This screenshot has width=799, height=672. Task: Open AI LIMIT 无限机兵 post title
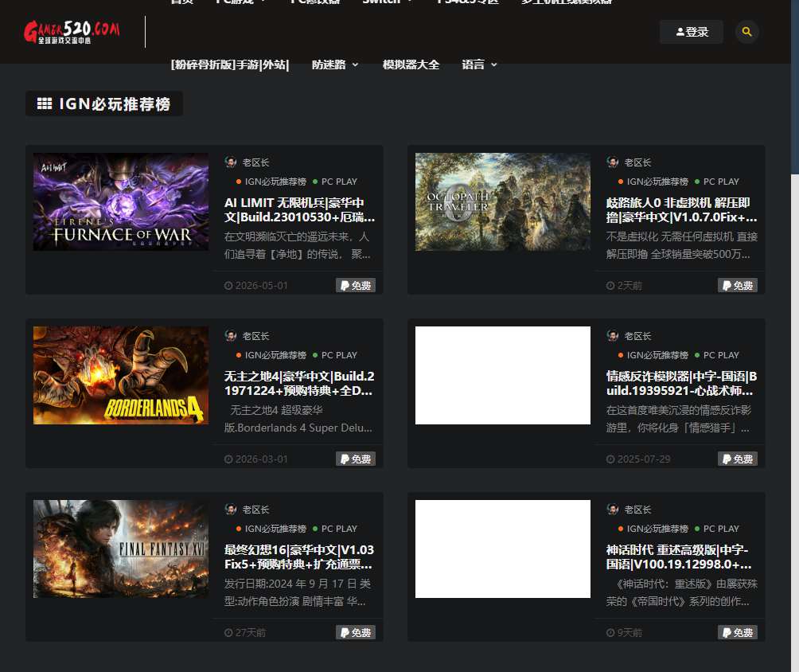[299, 210]
